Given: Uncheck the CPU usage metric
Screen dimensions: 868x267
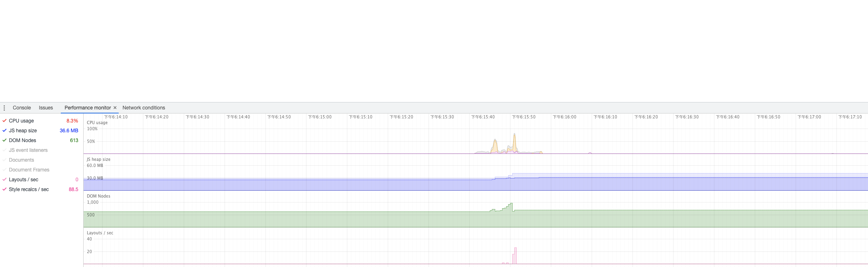Looking at the screenshot, I should tap(4, 121).
